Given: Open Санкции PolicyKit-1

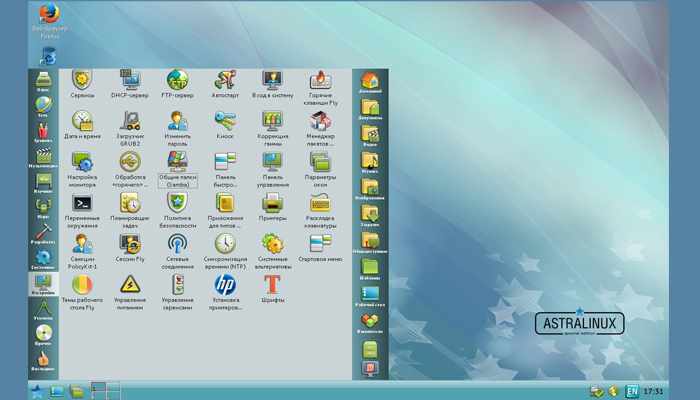Looking at the screenshot, I should click(x=82, y=251).
